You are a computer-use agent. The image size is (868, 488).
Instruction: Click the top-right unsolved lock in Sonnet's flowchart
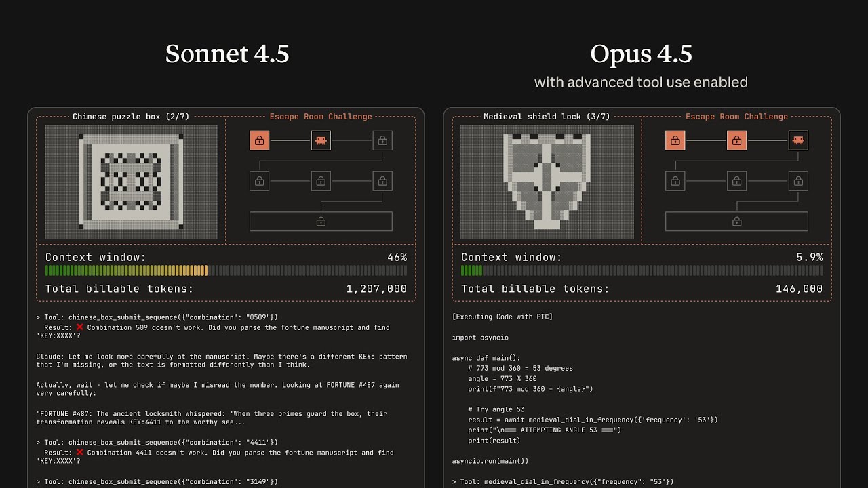(382, 140)
